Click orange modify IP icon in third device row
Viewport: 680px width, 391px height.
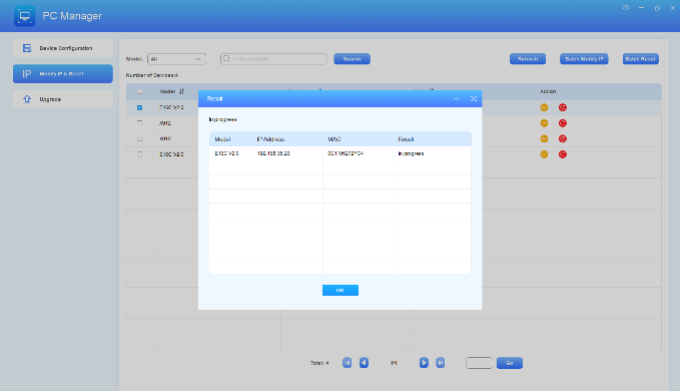click(x=544, y=139)
